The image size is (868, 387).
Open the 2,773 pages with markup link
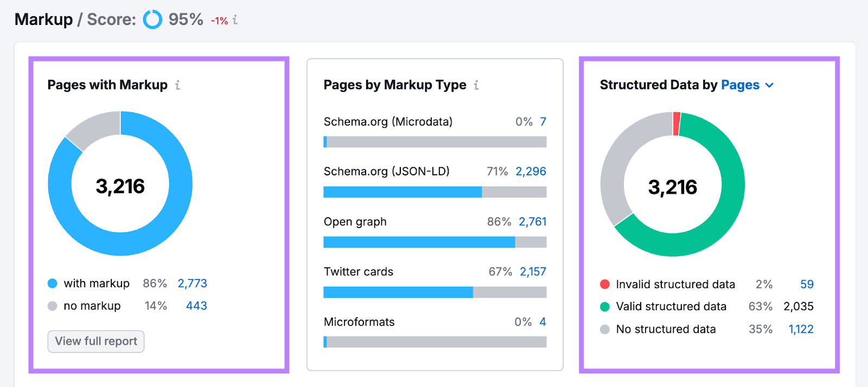pyautogui.click(x=192, y=283)
